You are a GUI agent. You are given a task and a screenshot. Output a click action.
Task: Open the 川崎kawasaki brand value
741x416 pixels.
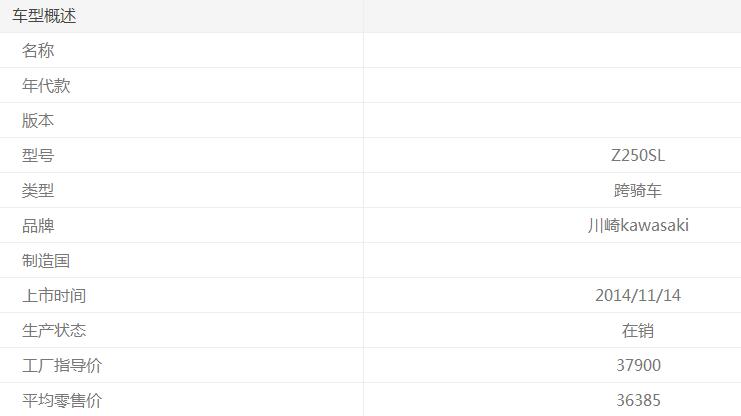click(637, 226)
